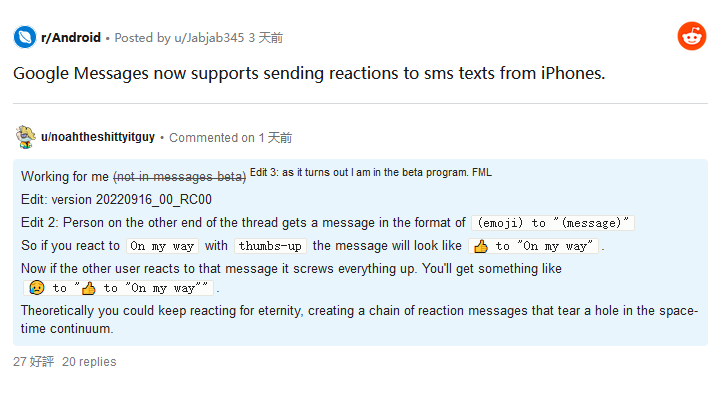Click the r/Android subreddit avatar icon
Image resolution: width=720 pixels, height=417 pixels.
point(25,37)
